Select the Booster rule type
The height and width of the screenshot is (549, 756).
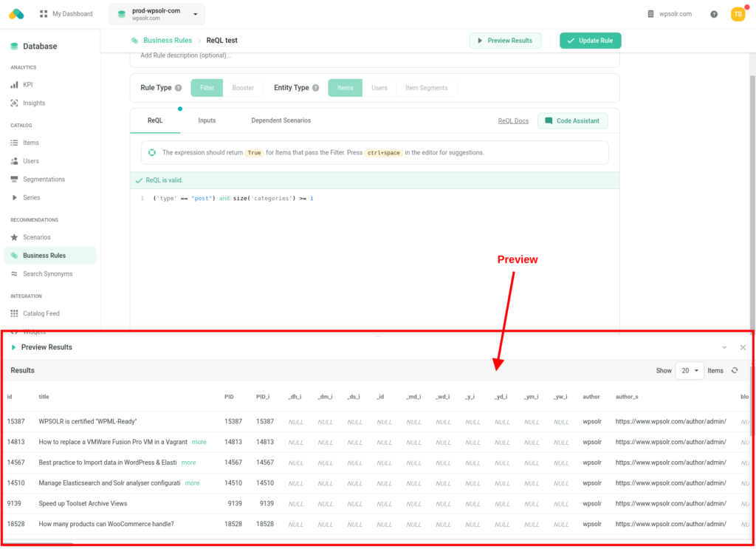click(x=243, y=88)
